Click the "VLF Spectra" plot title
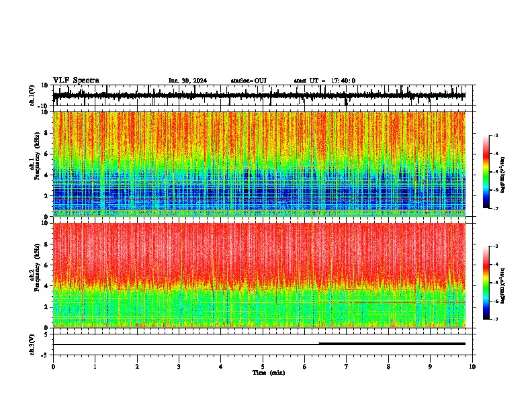The width and height of the screenshot is (532, 411). tap(76, 80)
